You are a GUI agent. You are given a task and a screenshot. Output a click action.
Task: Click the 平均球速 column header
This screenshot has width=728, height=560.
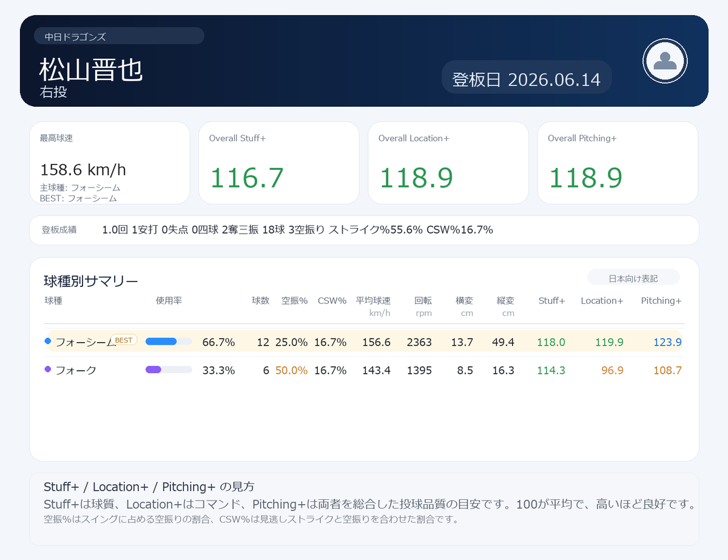(373, 300)
